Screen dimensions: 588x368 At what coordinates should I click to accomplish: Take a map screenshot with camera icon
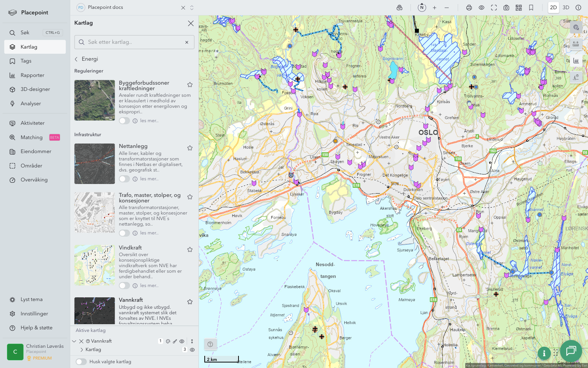point(506,8)
